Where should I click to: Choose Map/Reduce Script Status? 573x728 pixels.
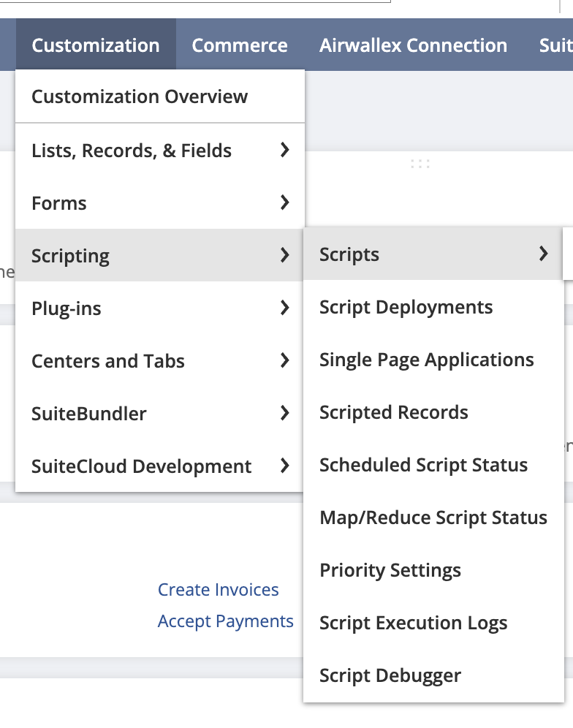tap(433, 517)
